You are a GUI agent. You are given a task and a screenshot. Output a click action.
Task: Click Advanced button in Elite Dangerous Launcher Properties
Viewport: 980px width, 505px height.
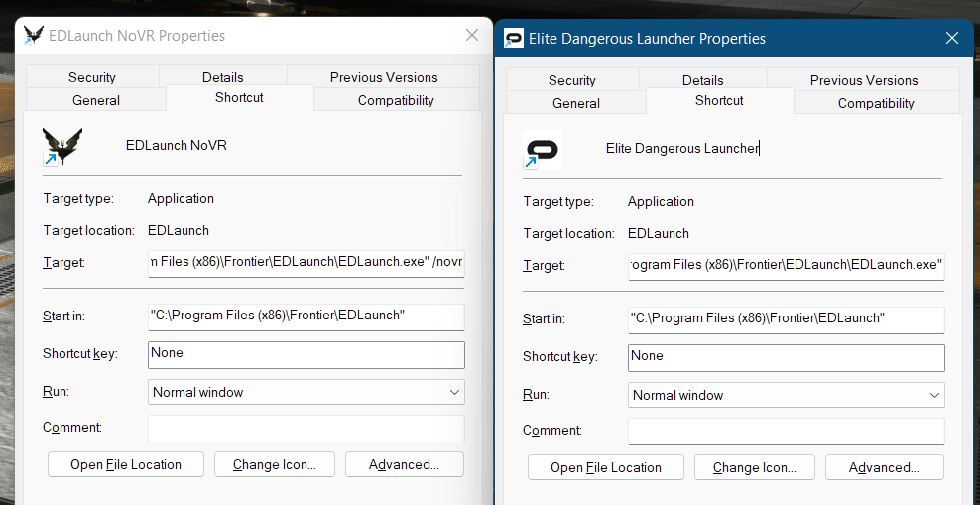[885, 467]
